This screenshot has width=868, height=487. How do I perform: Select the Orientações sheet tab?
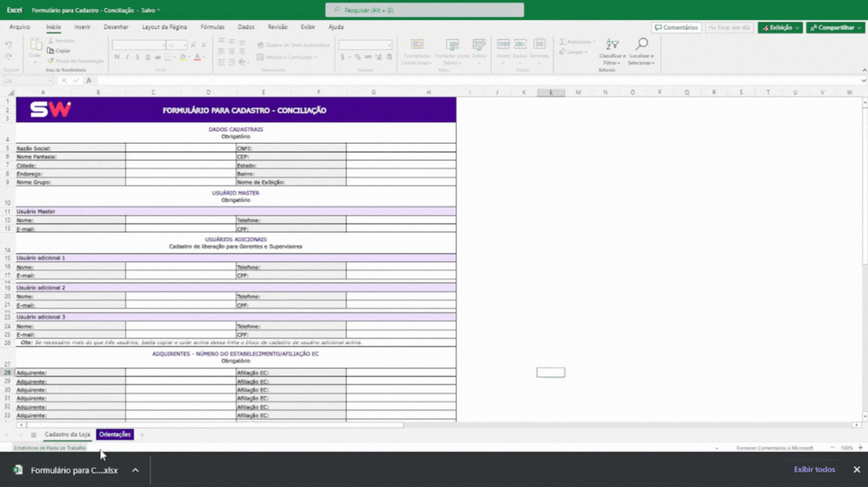pyautogui.click(x=114, y=435)
